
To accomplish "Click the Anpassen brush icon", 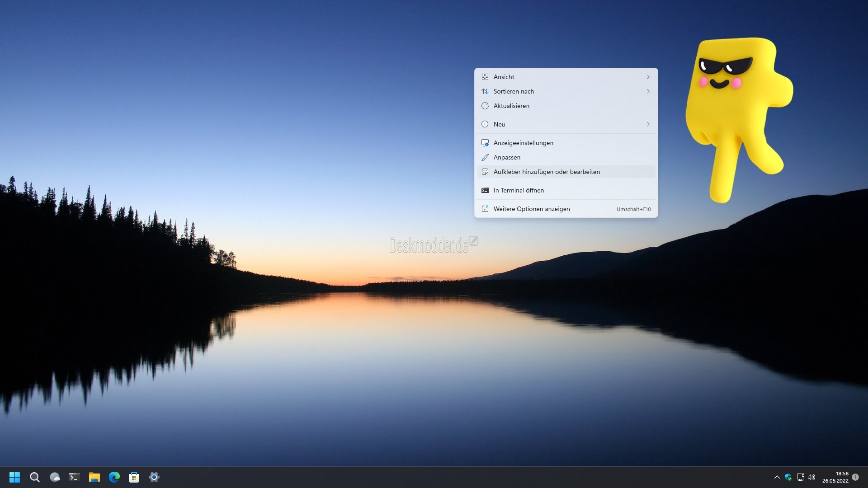I will [x=485, y=157].
